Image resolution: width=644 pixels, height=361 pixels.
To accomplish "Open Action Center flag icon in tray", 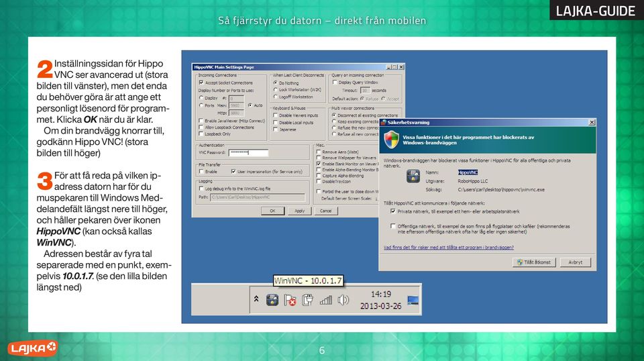I will point(290,300).
